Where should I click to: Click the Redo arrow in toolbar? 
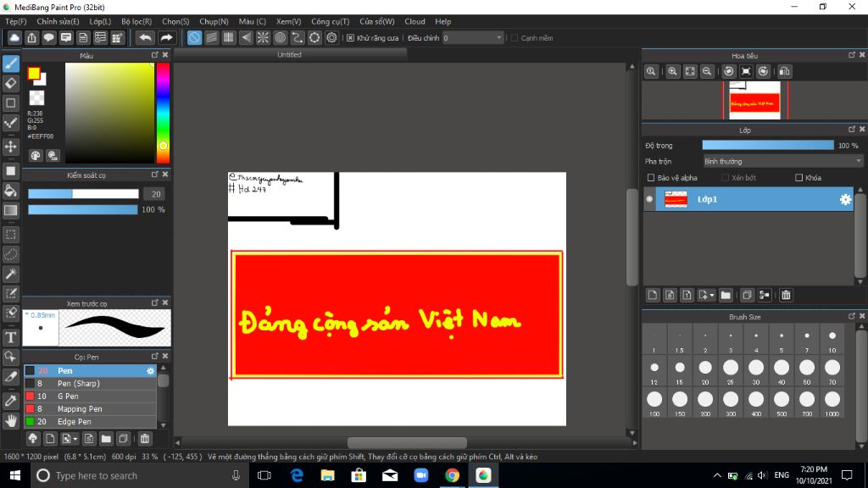coord(166,37)
